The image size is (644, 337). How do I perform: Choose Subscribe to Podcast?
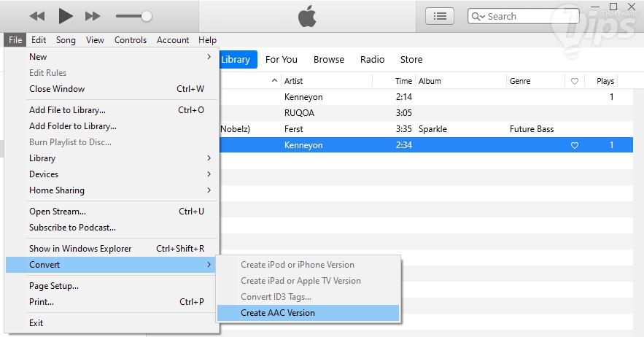coord(112,228)
